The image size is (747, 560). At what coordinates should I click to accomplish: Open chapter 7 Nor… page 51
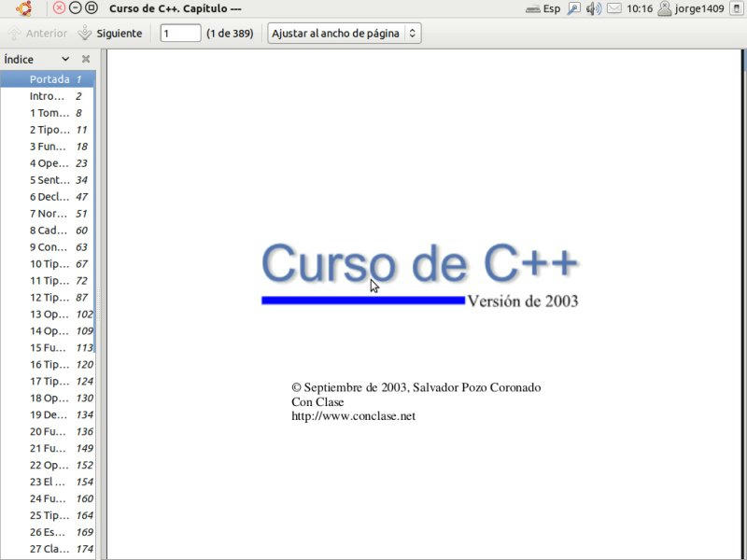point(48,214)
